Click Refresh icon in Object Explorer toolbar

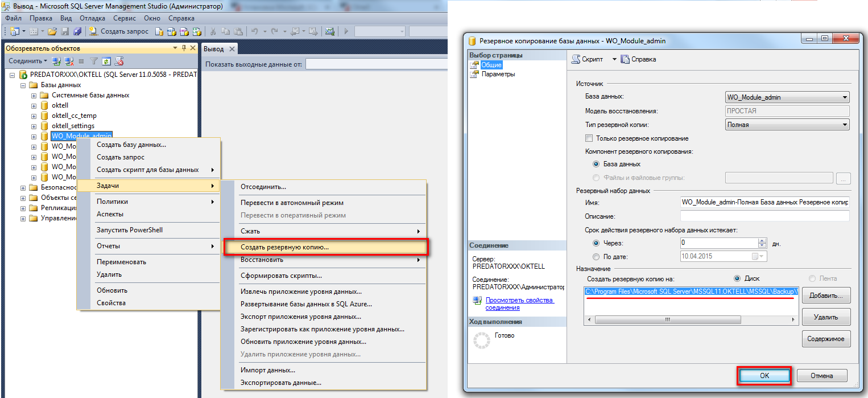coord(106,61)
